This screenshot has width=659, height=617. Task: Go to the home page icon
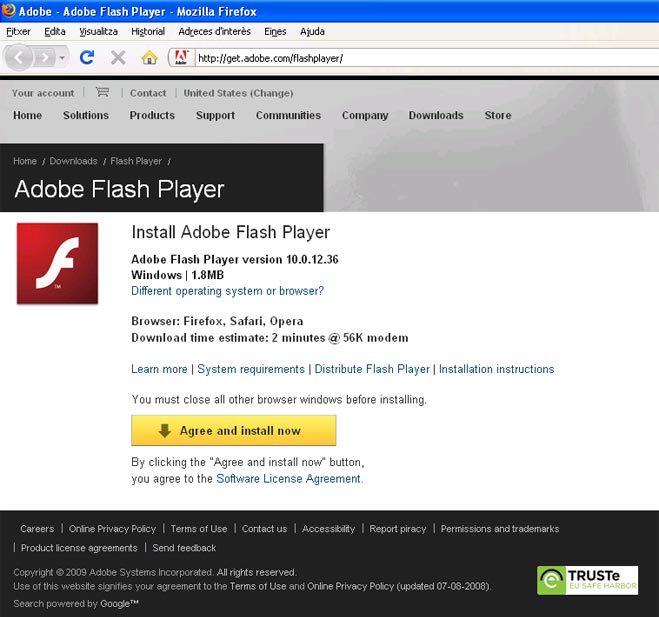point(149,58)
